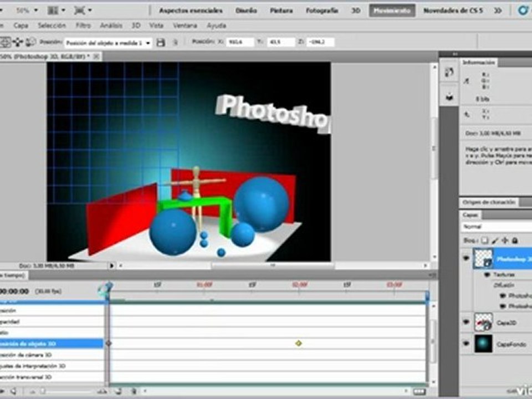The width and height of the screenshot is (532, 399).
Task: Hide the Texturas sublayer
Action: (x=488, y=274)
